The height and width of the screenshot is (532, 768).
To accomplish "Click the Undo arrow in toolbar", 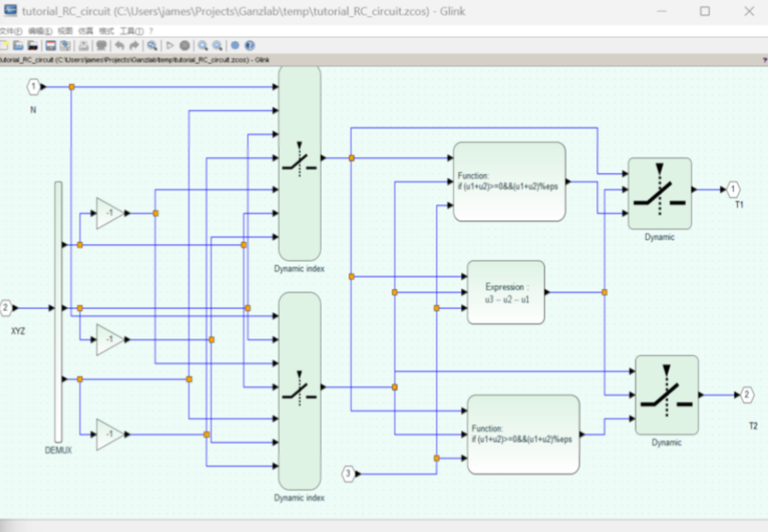I will [119, 45].
